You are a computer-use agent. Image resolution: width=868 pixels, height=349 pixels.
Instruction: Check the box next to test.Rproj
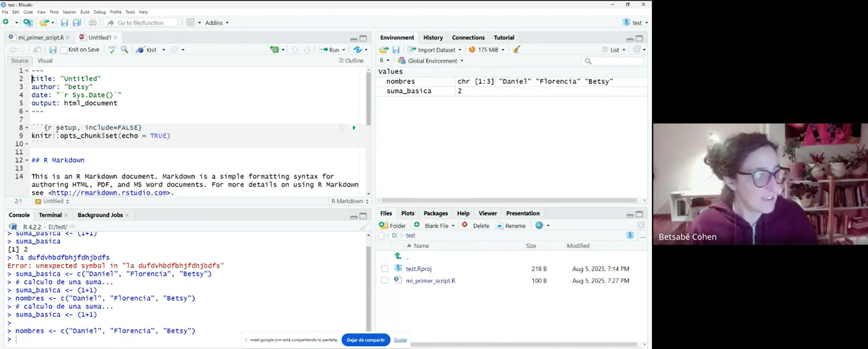pos(385,269)
